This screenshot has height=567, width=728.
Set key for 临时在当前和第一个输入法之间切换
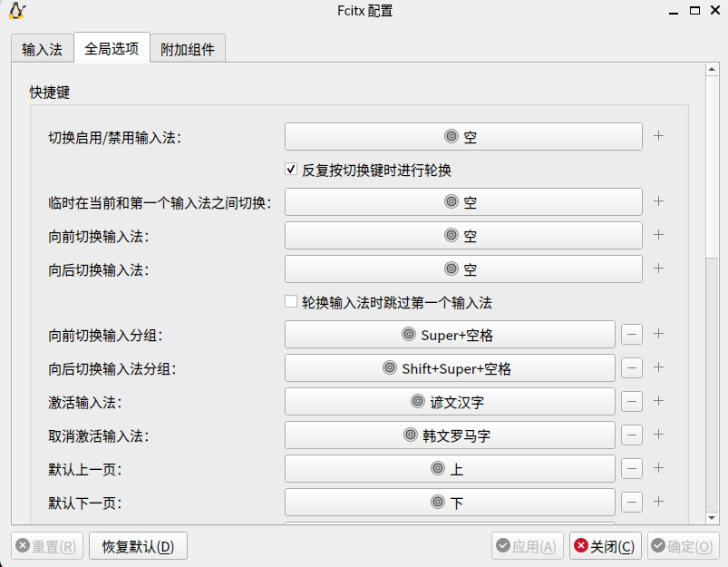[x=463, y=201]
